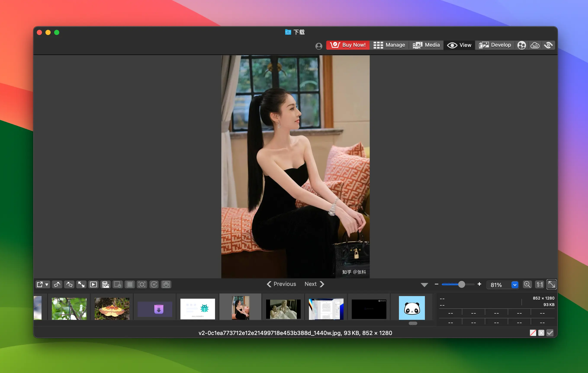Enter full screen with diagonal arrows icon
The width and height of the screenshot is (588, 373).
(81, 284)
